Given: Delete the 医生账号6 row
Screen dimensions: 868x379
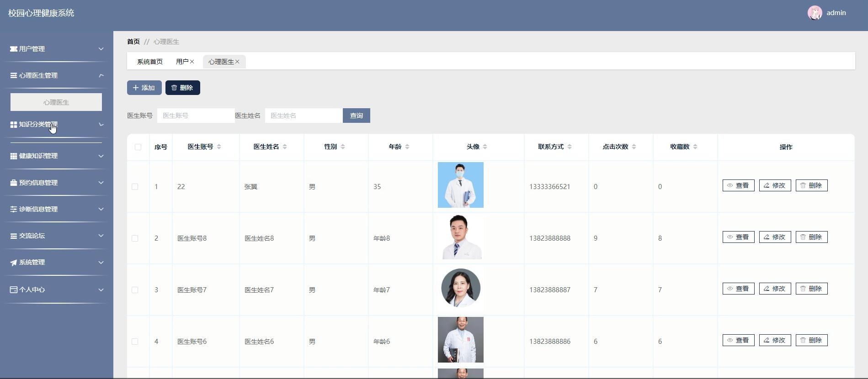Looking at the screenshot, I should tap(812, 340).
